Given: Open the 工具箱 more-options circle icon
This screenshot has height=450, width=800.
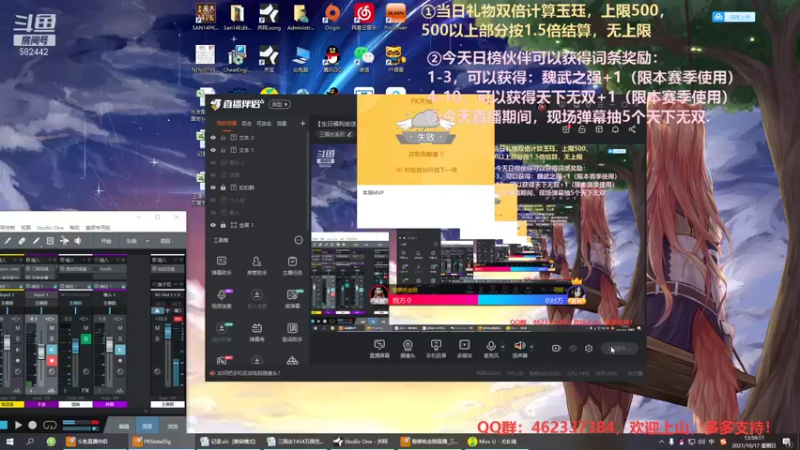Looking at the screenshot, I should pyautogui.click(x=298, y=240).
